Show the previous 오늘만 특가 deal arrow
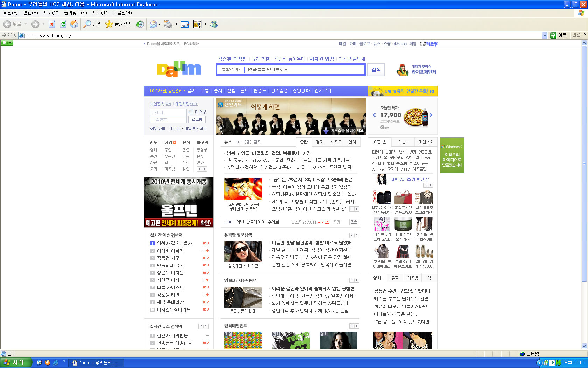The height and width of the screenshot is (368, 588). (374, 115)
